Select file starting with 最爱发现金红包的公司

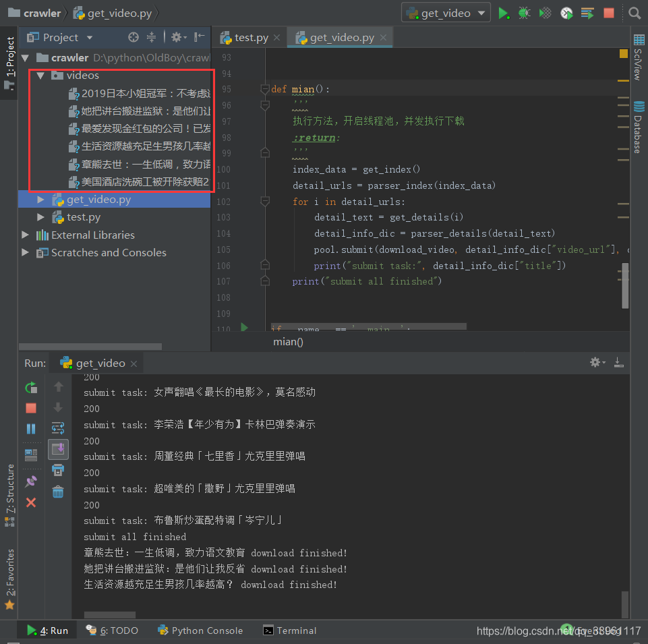pos(140,129)
